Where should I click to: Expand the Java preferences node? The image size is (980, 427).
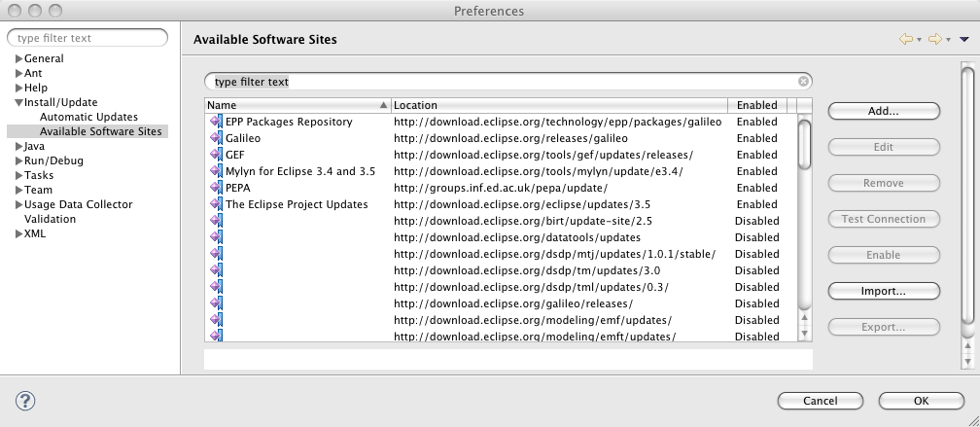pos(18,146)
